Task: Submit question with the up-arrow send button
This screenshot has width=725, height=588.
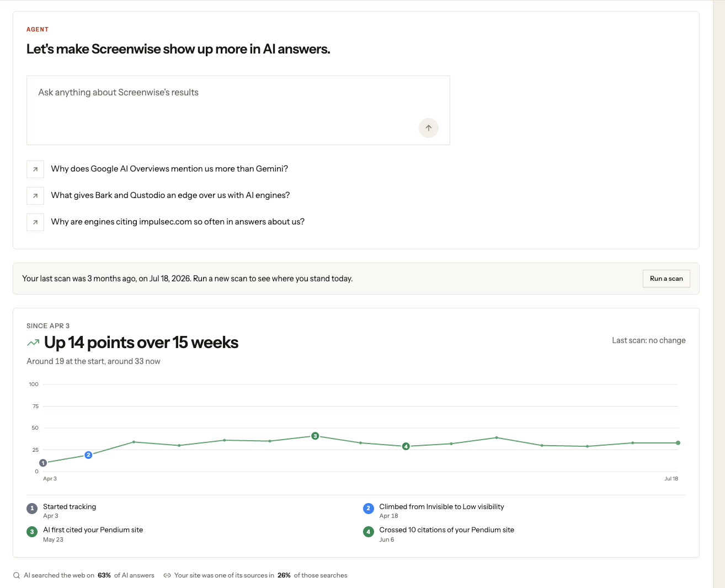Action: [429, 128]
